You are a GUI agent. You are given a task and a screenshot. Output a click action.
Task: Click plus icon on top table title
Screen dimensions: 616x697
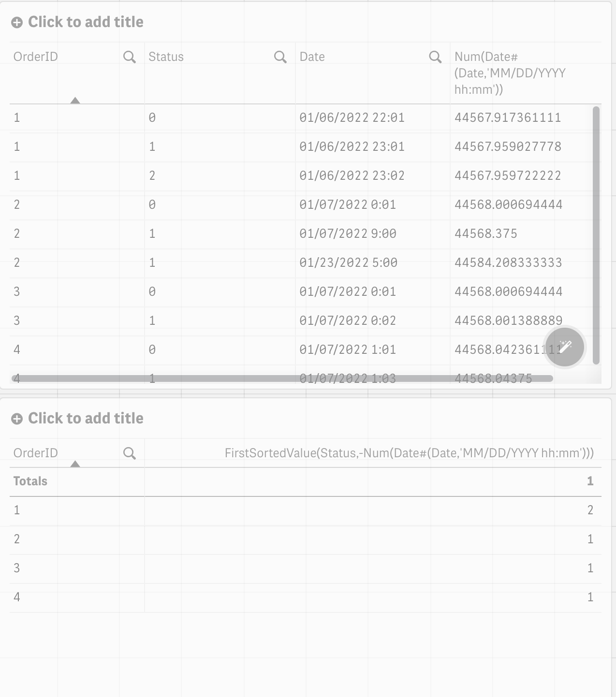[x=17, y=23]
